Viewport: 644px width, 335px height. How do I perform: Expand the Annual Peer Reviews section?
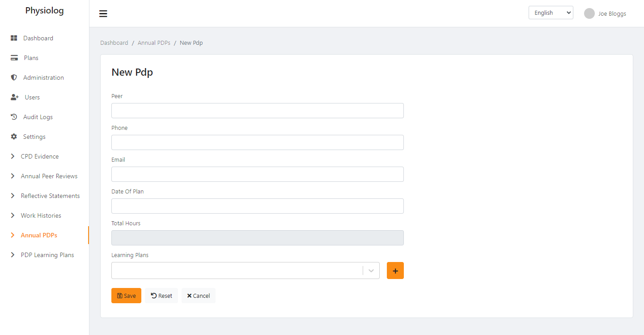[49, 176]
